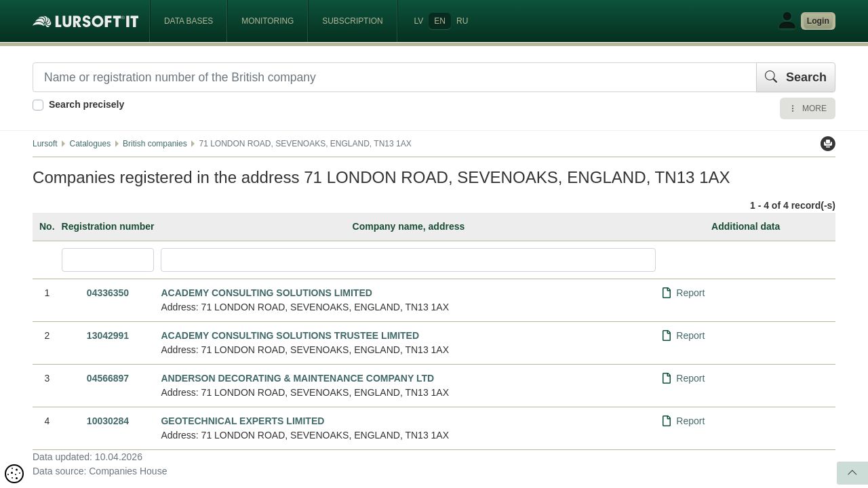Click registration number 13042991

pos(108,335)
